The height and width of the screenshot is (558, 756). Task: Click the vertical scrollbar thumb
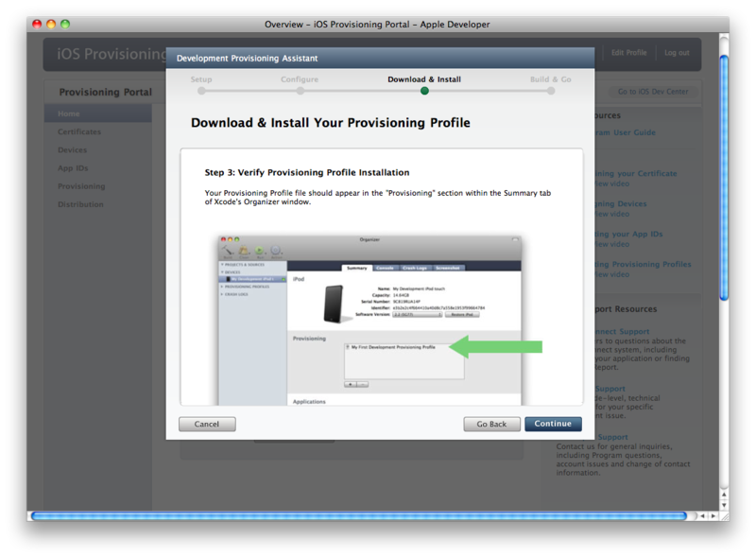coord(724,178)
